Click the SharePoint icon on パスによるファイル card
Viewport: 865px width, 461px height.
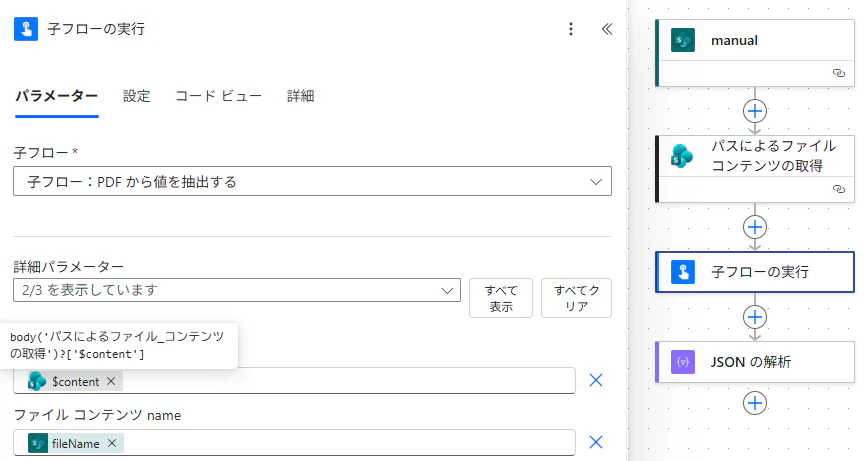pyautogui.click(x=682, y=156)
